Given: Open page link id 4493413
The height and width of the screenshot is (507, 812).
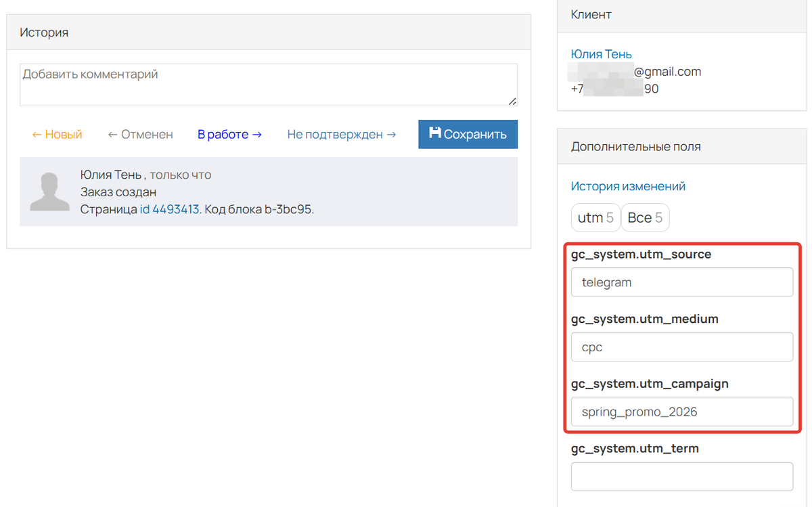Looking at the screenshot, I should point(169,209).
